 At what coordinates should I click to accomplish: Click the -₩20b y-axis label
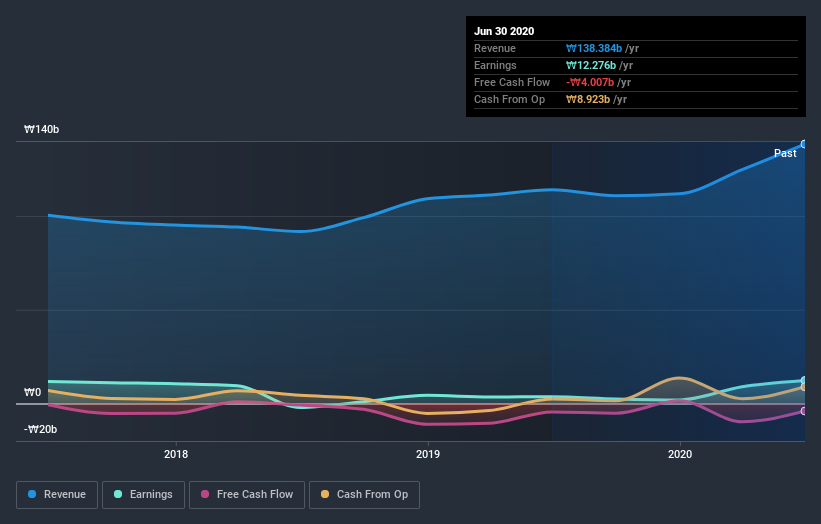click(x=40, y=429)
